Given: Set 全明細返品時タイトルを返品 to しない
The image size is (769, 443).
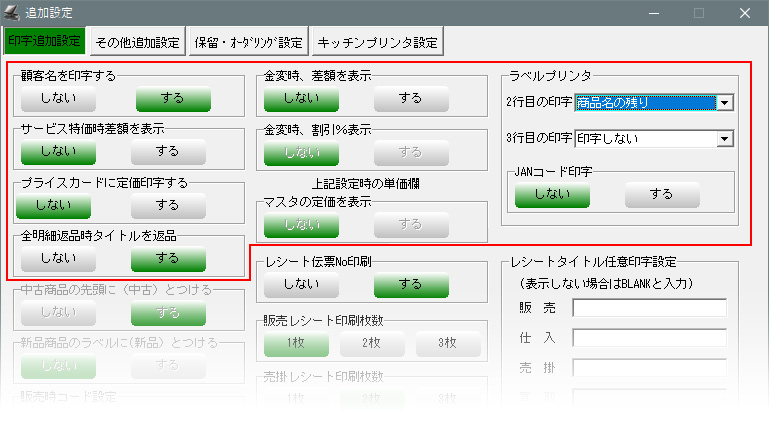Looking at the screenshot, I should coord(58,258).
